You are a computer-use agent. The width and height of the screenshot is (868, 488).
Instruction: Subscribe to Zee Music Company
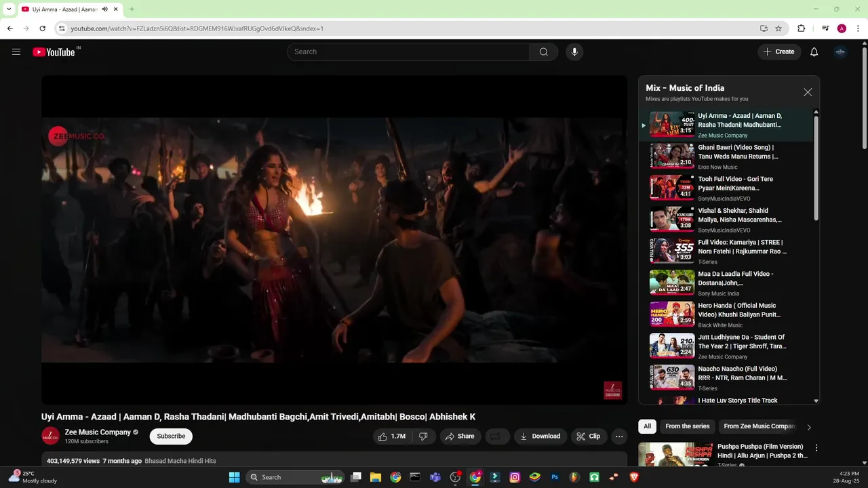171,436
